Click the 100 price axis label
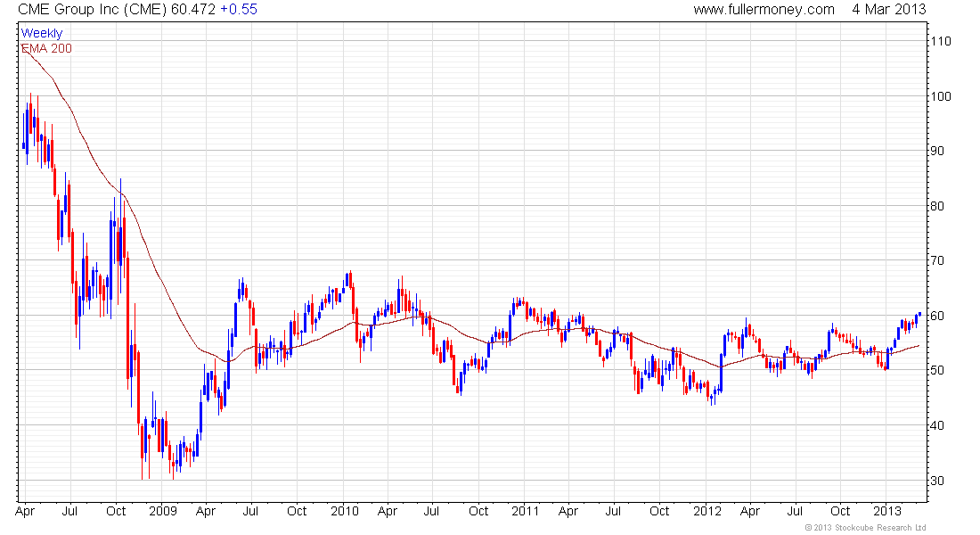 941,96
